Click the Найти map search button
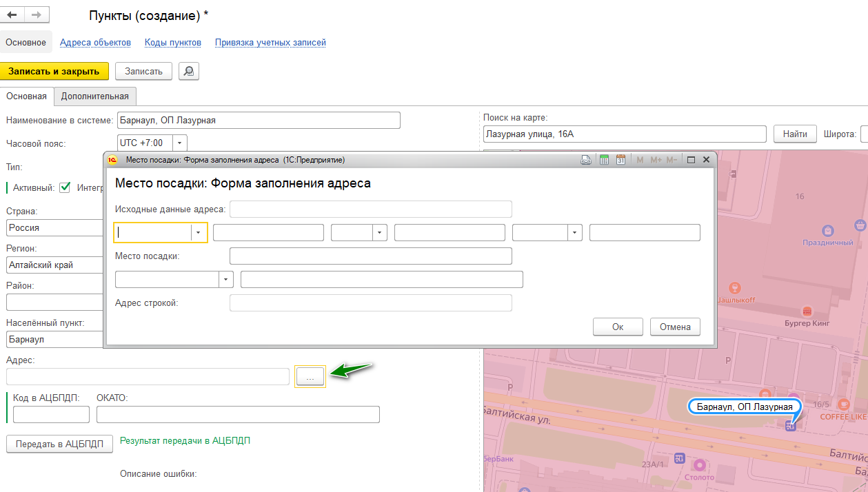This screenshot has height=492, width=868. 795,134
